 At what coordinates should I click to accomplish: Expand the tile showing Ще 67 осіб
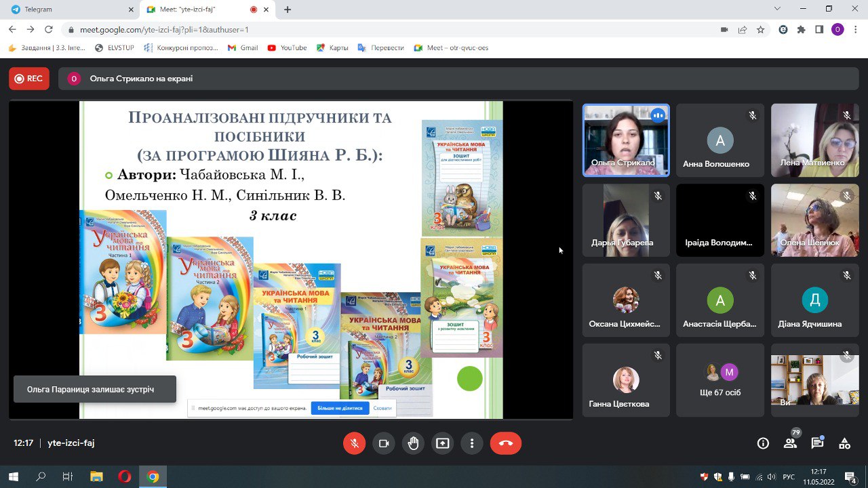[x=719, y=379]
